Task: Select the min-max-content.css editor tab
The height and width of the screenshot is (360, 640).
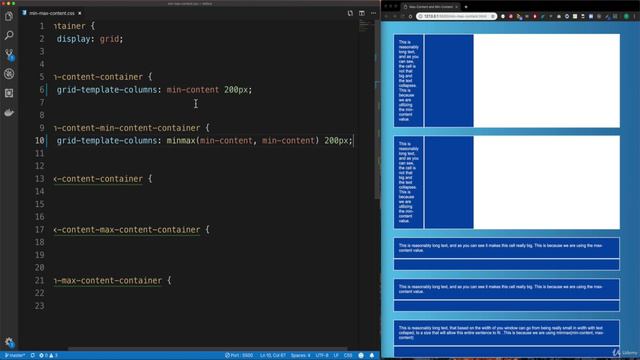Action: click(x=52, y=13)
